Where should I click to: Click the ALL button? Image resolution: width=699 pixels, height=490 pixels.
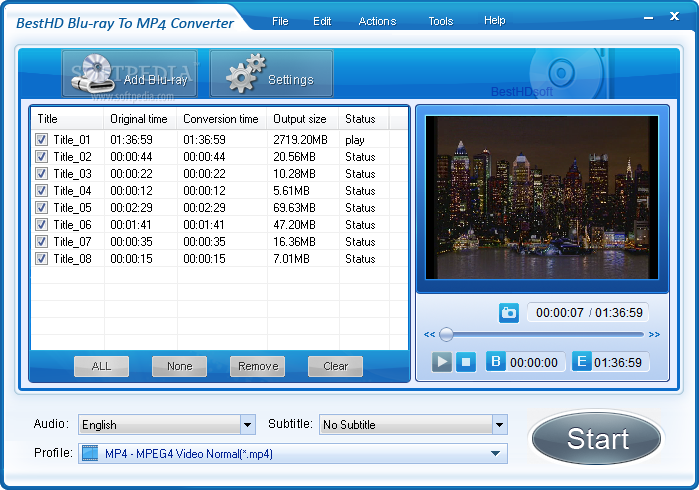click(101, 366)
